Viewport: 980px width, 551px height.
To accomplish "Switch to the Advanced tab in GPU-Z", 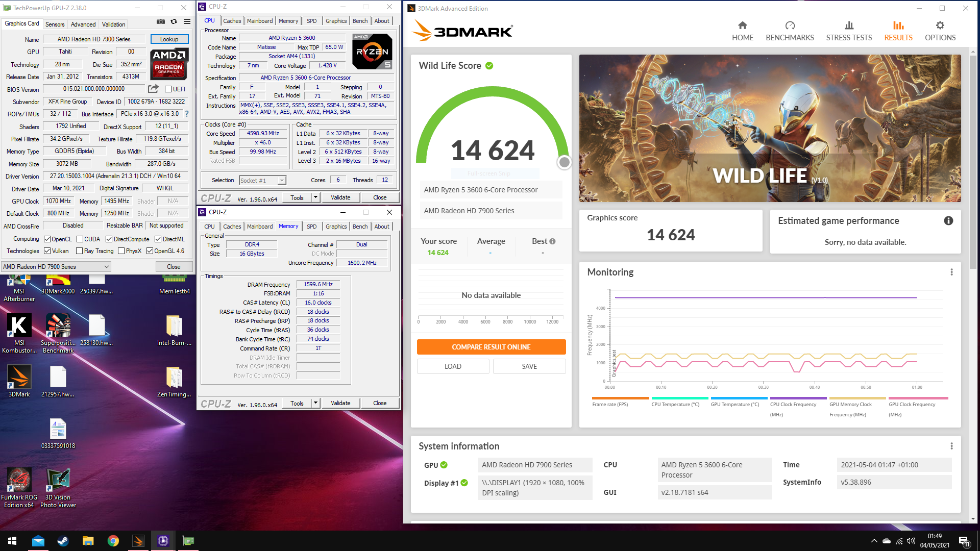I will click(x=83, y=24).
